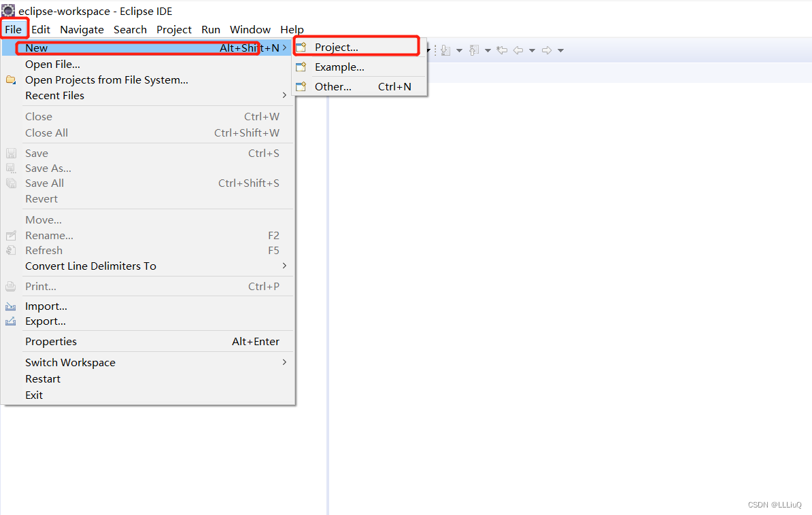The height and width of the screenshot is (515, 812).
Task: Expand the Switch Workspace submenu arrow
Action: [x=284, y=362]
